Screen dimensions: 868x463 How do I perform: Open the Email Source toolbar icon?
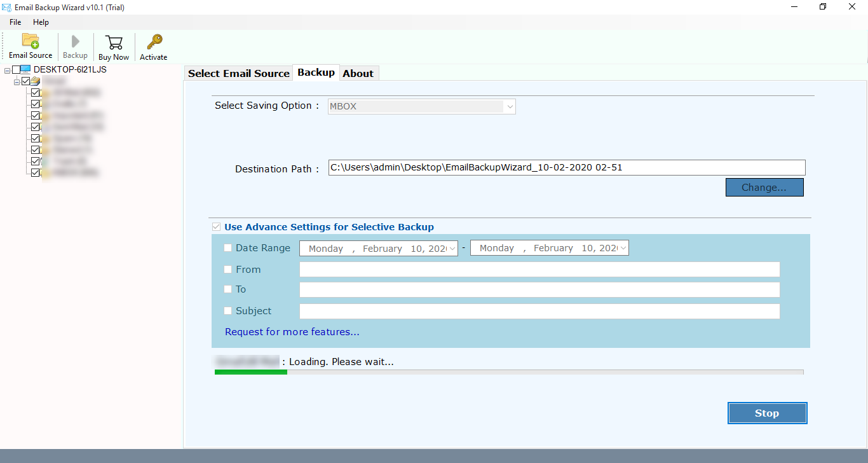tap(31, 41)
